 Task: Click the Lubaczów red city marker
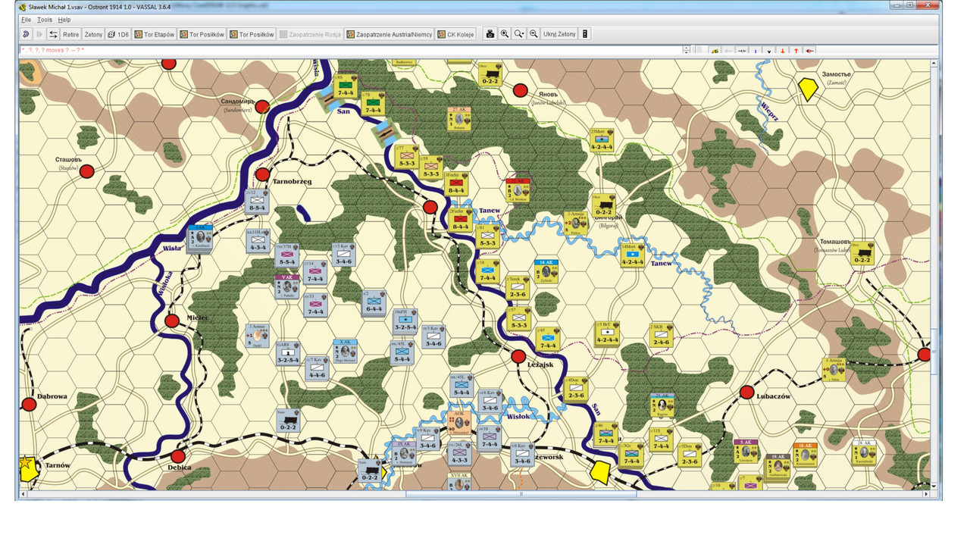pyautogui.click(x=746, y=392)
